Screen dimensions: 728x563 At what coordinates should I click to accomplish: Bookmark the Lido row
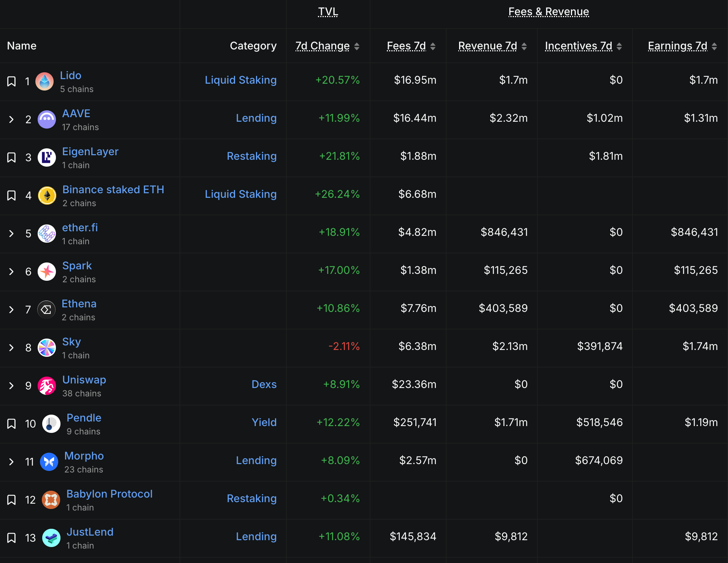click(11, 81)
